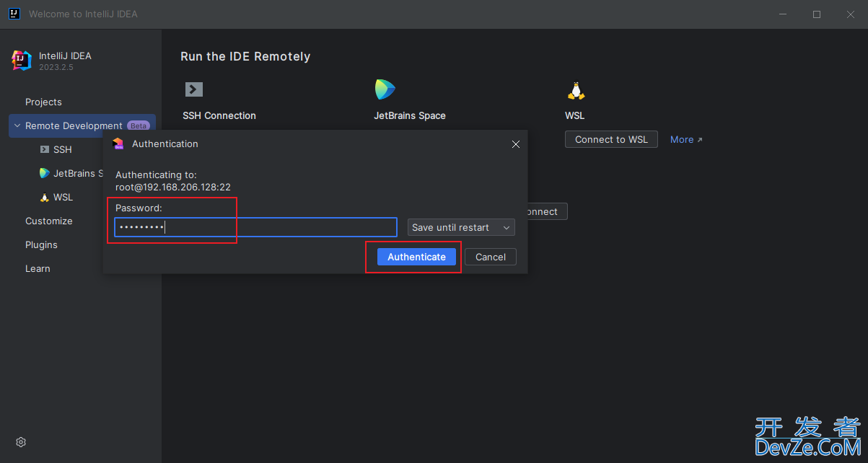Select SSH under Remote Development
Viewport: 868px width, 463px height.
[62, 149]
